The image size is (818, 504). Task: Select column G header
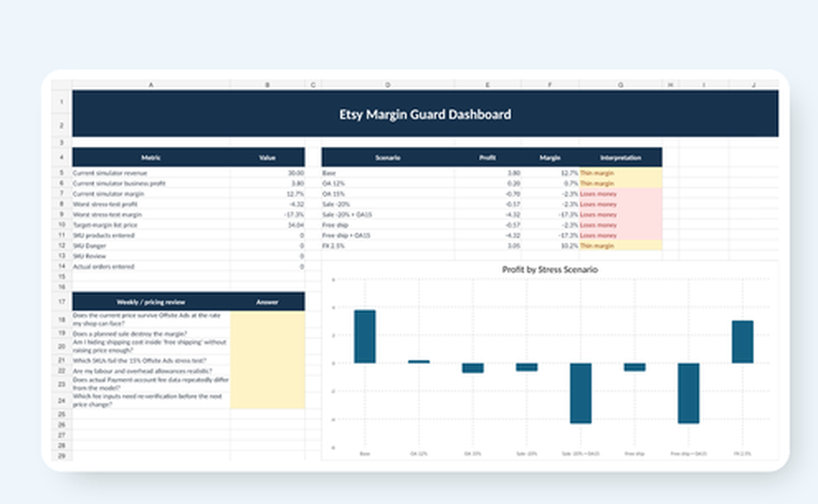pyautogui.click(x=620, y=85)
